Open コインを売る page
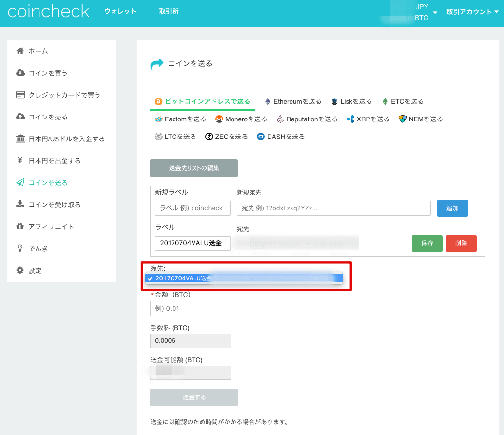 (48, 117)
